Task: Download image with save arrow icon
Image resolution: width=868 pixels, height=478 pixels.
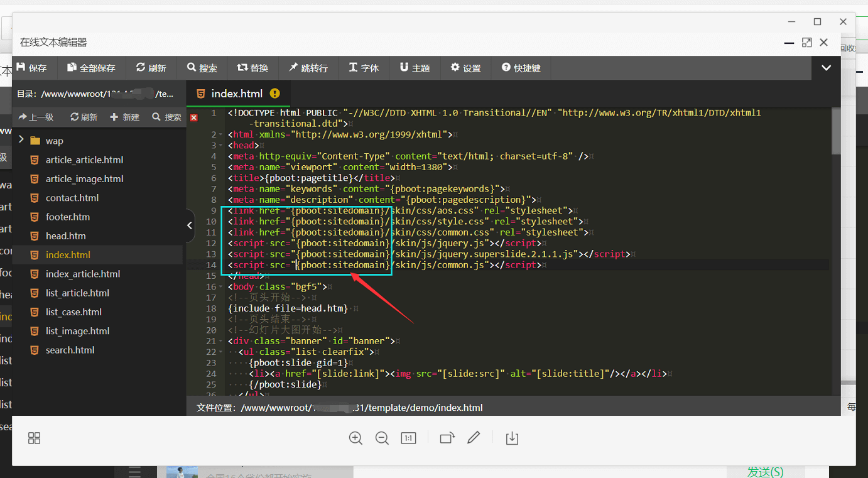Action: [512, 438]
